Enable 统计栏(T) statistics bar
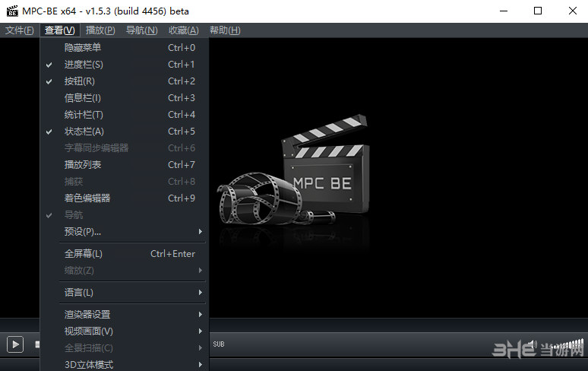Screen dimensions: 588x371 pos(125,114)
